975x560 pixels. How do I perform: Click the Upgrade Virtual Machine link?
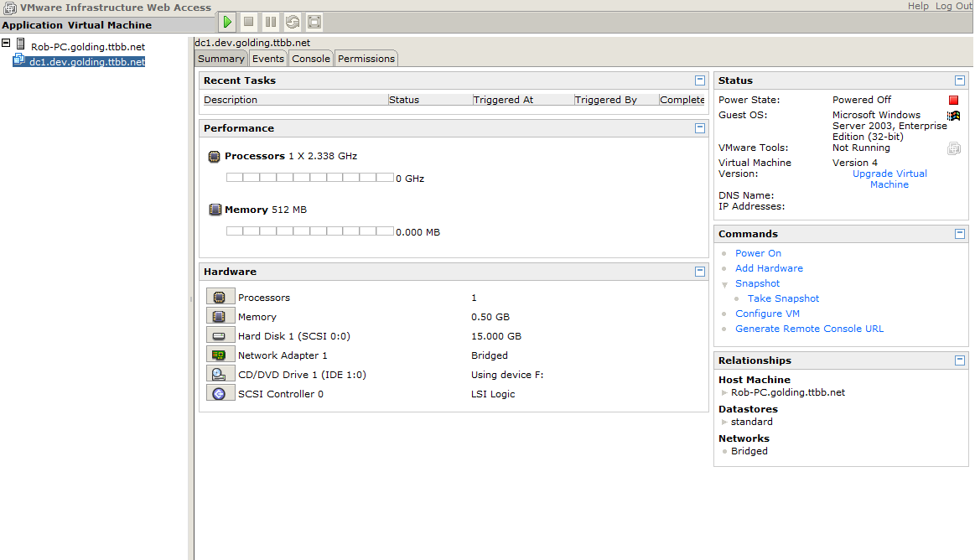889,179
